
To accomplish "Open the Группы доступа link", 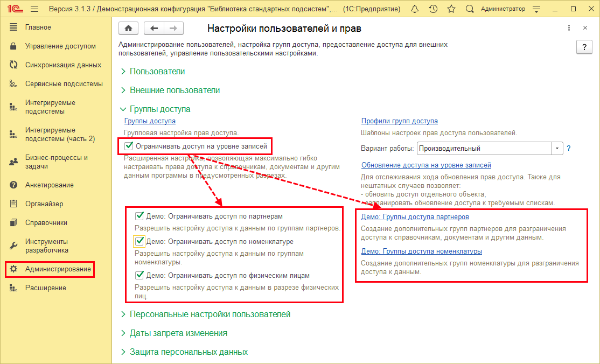I will pos(150,121).
